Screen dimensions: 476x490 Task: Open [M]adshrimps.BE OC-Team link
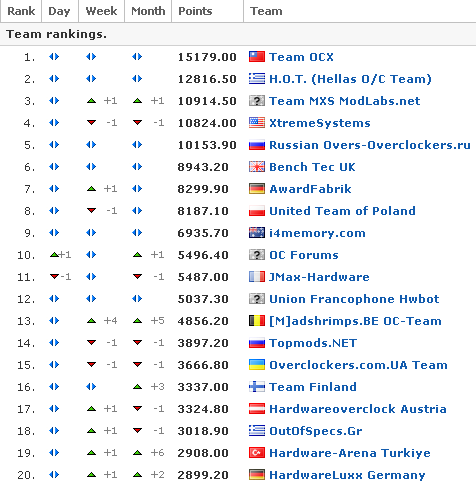pos(355,321)
